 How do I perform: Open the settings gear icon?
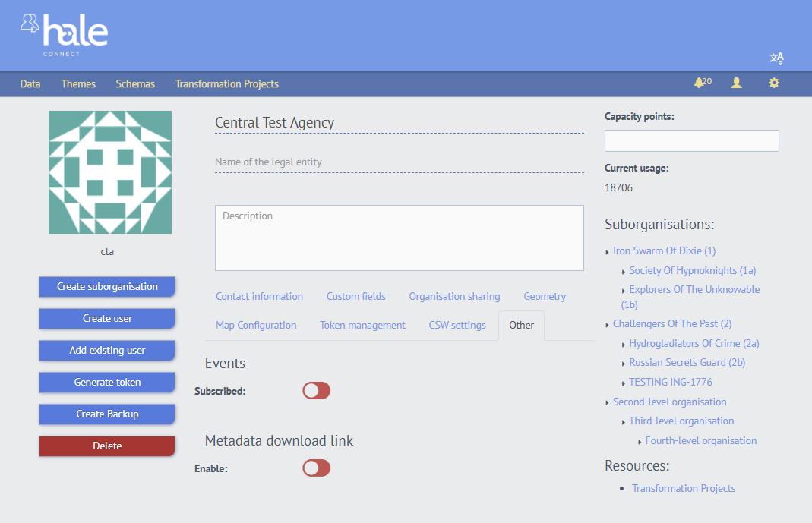point(774,83)
